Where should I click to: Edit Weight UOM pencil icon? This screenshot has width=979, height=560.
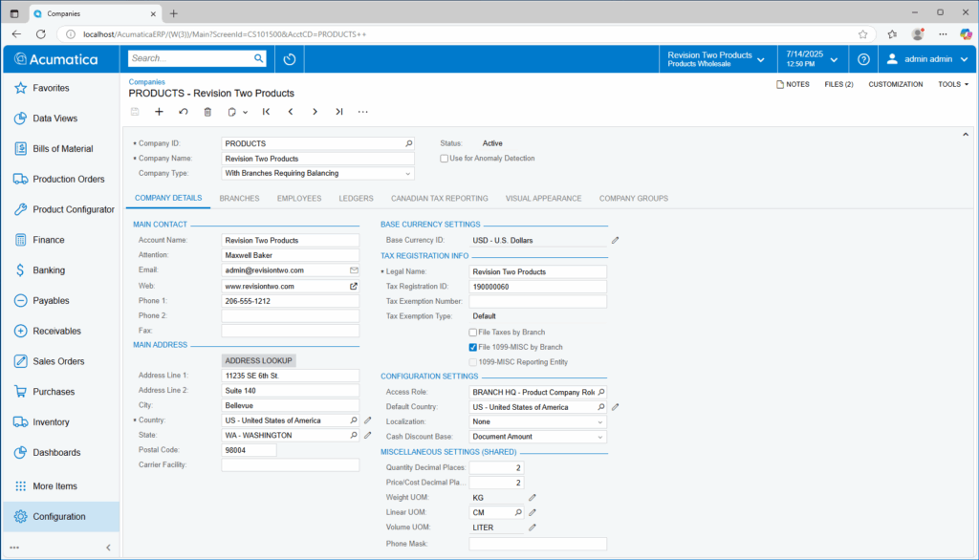pyautogui.click(x=532, y=498)
